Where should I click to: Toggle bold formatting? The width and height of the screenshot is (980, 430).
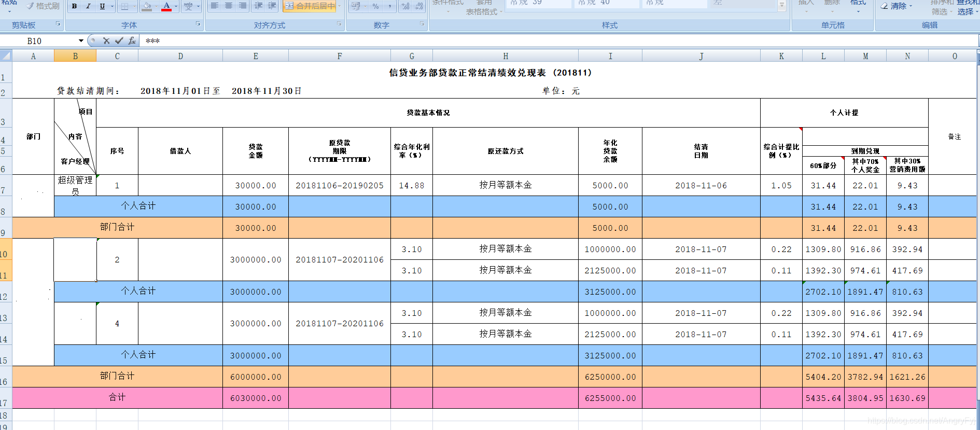pos(75,6)
